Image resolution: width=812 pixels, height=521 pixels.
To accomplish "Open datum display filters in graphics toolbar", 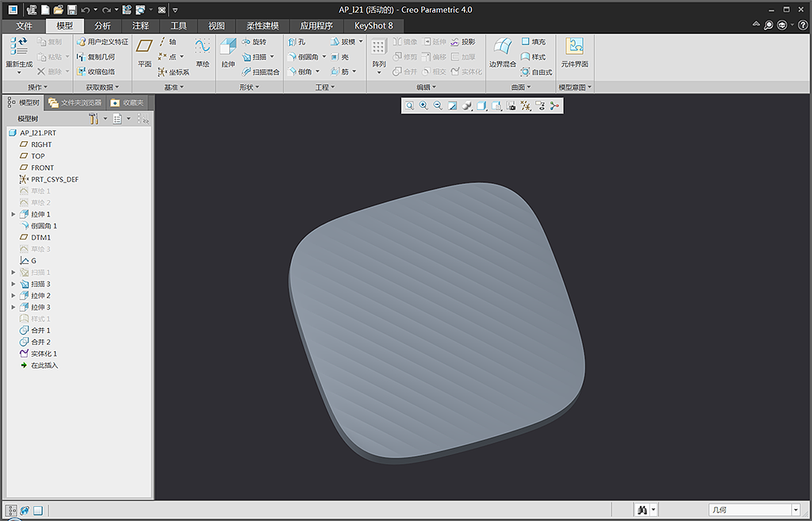I will tap(526, 105).
